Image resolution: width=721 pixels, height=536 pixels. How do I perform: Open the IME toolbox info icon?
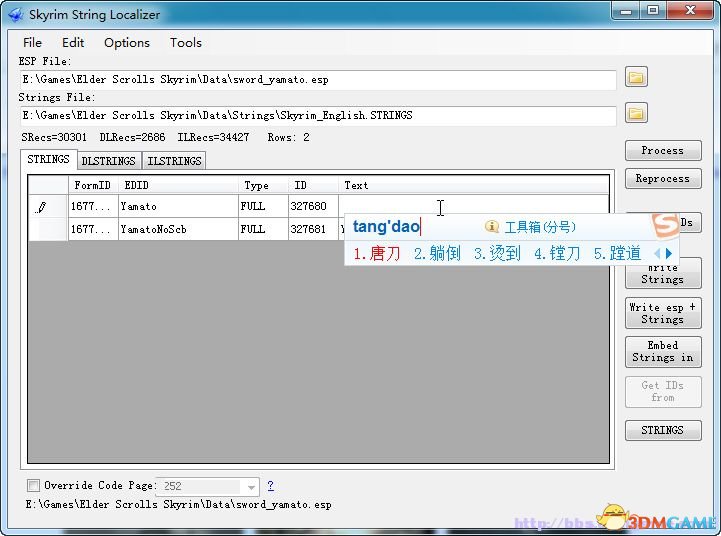(492, 226)
